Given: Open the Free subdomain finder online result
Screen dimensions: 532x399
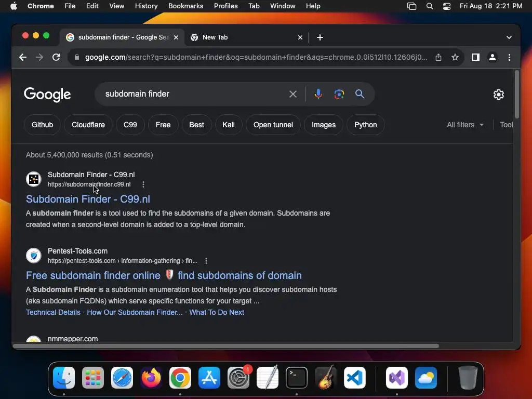Looking at the screenshot, I should tap(164, 275).
